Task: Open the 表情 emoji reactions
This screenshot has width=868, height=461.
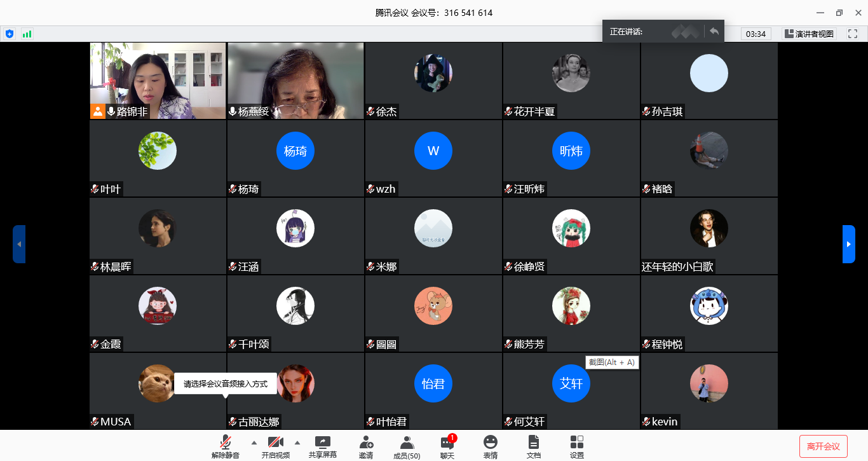Action: [490, 446]
